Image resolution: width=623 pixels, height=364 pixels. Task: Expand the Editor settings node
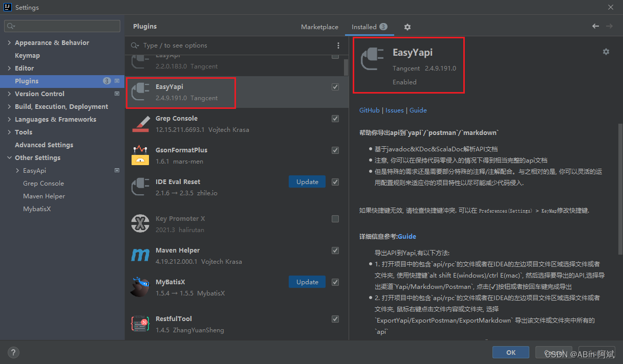(x=9, y=68)
